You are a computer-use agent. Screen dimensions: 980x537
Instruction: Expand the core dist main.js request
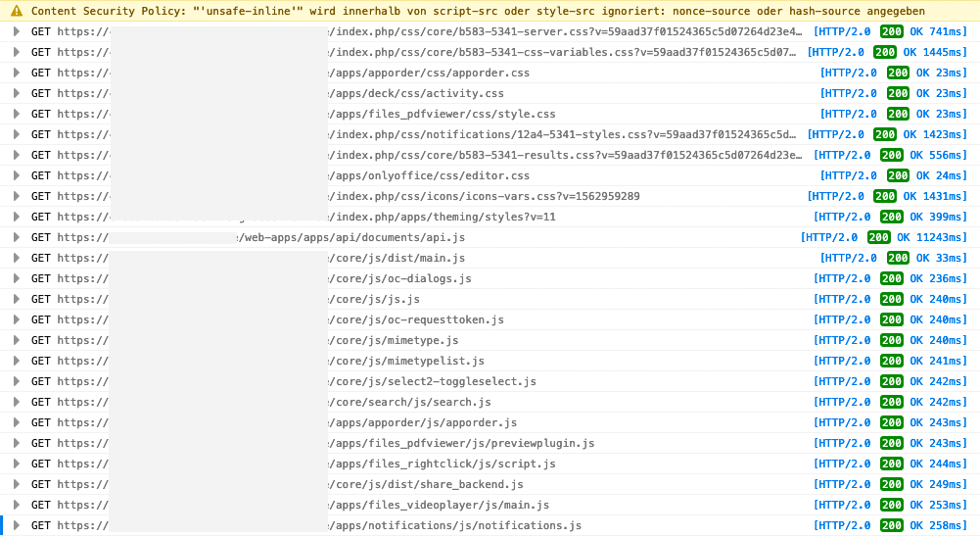click(17, 258)
